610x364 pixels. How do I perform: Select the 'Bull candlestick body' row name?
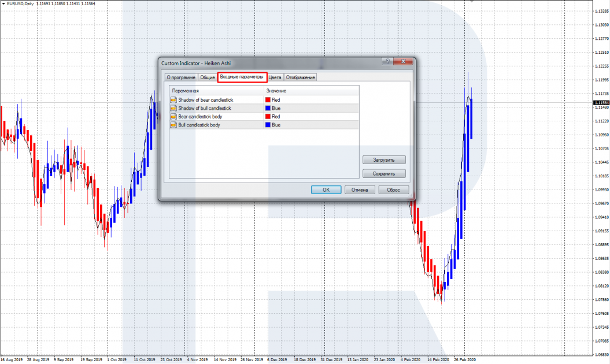[199, 125]
